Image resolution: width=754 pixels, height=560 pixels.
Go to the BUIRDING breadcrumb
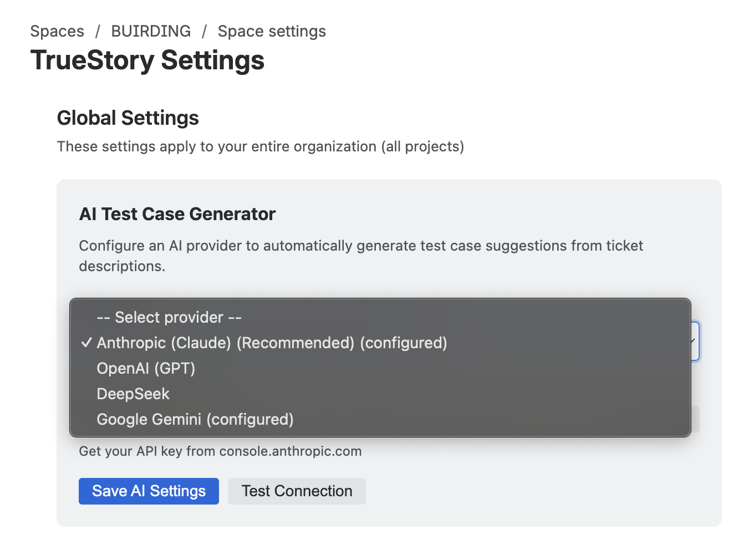pyautogui.click(x=151, y=31)
